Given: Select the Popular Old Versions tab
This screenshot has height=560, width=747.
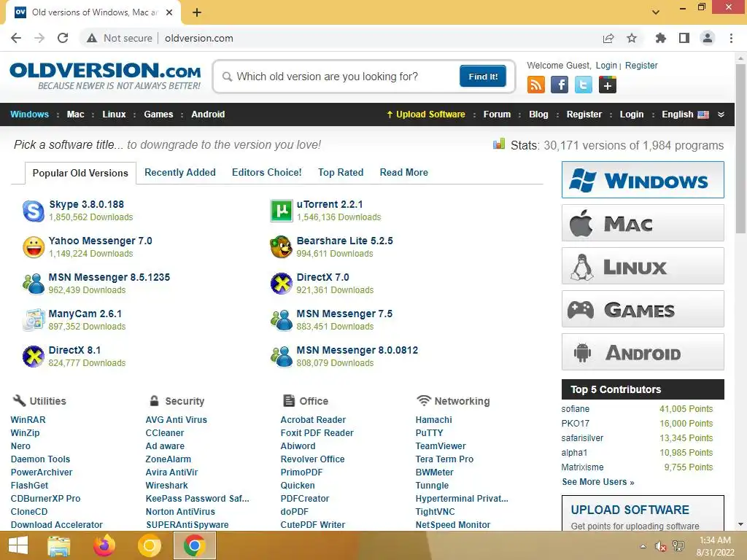Looking at the screenshot, I should tap(80, 173).
